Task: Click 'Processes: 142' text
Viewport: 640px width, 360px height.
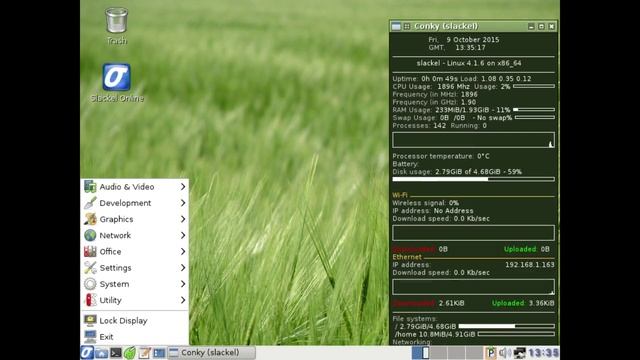Action: click(x=419, y=126)
